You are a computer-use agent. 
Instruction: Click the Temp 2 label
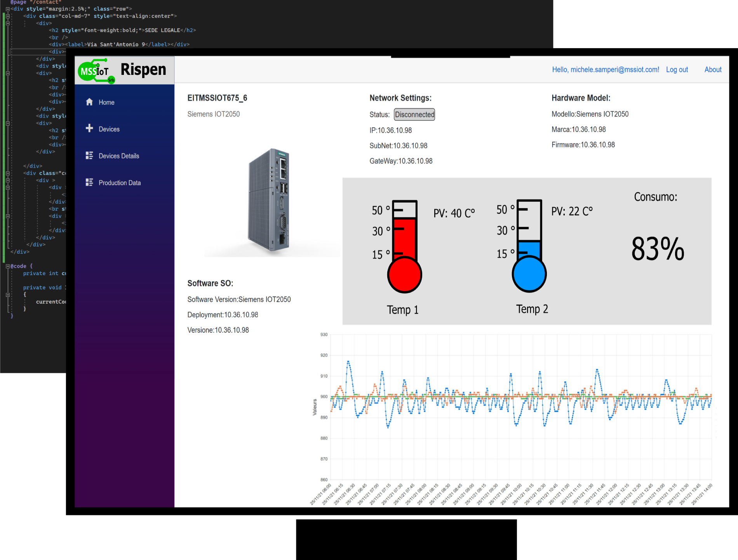[x=532, y=309]
